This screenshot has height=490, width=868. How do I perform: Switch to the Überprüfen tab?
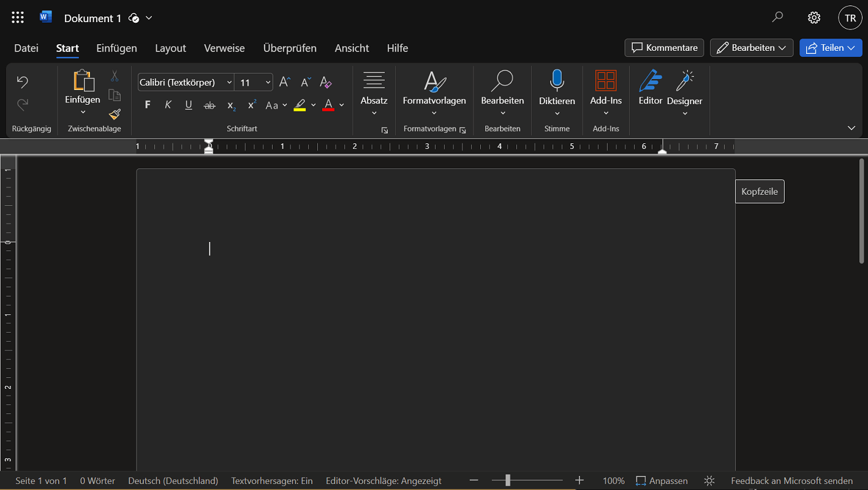(x=290, y=48)
